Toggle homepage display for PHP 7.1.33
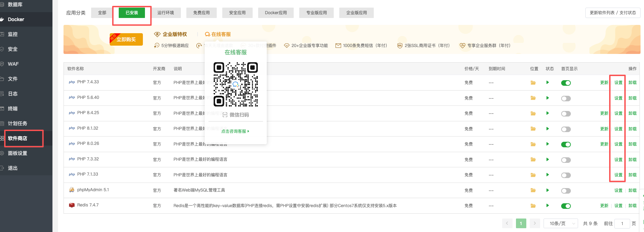The image size is (644, 232). [566, 175]
